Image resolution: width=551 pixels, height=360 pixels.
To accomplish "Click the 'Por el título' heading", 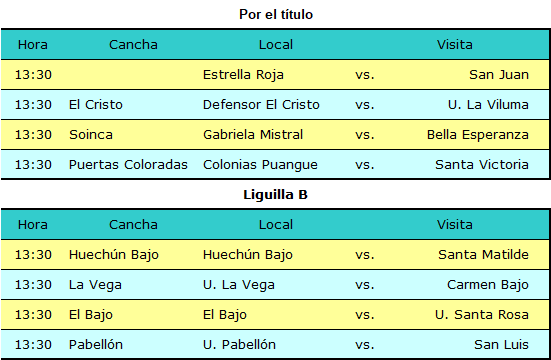I will (x=276, y=14).
